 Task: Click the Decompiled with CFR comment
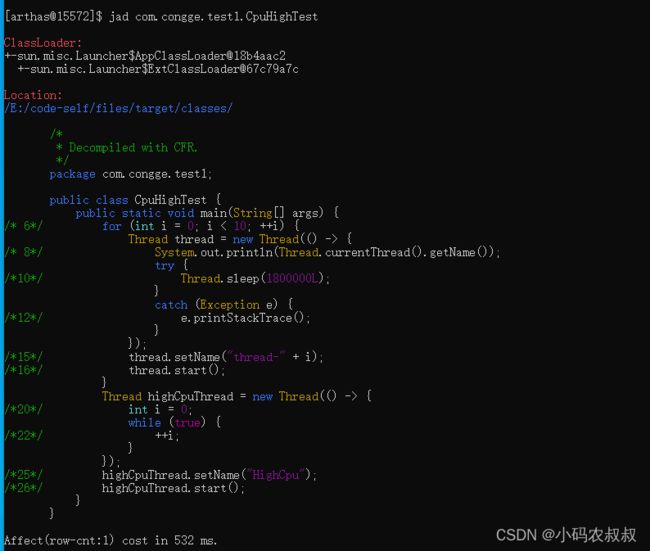(x=133, y=148)
